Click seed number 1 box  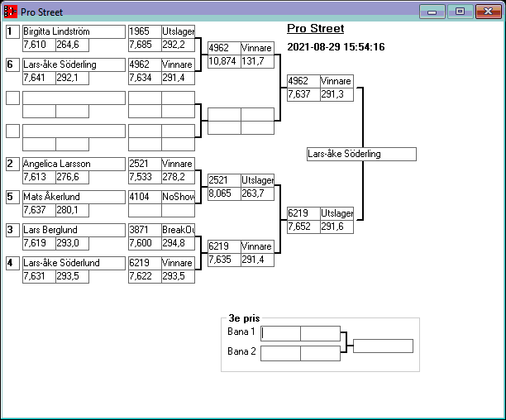click(13, 31)
